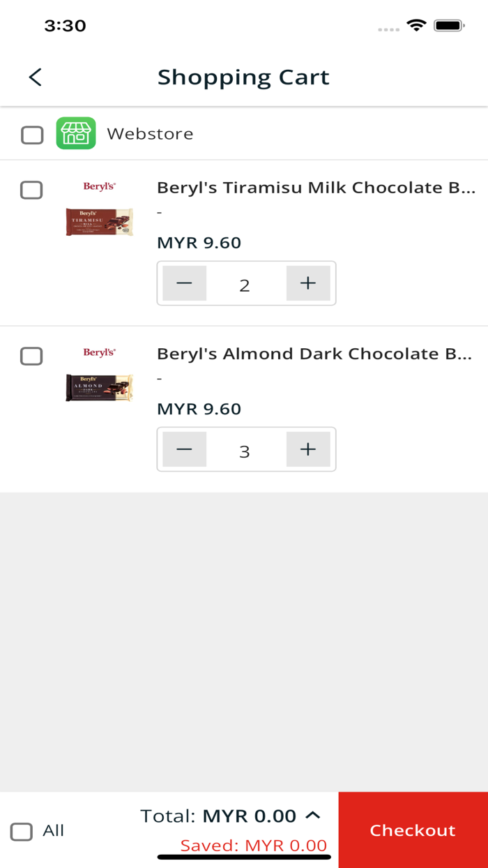Expand the Total price breakdown chevron
Viewport: 488px width, 868px height.
[314, 814]
